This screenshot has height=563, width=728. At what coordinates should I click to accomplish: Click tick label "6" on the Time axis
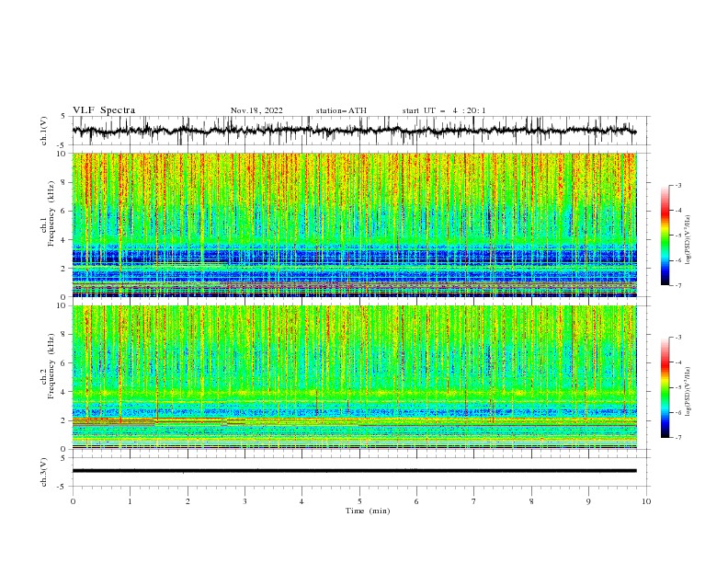pos(416,501)
